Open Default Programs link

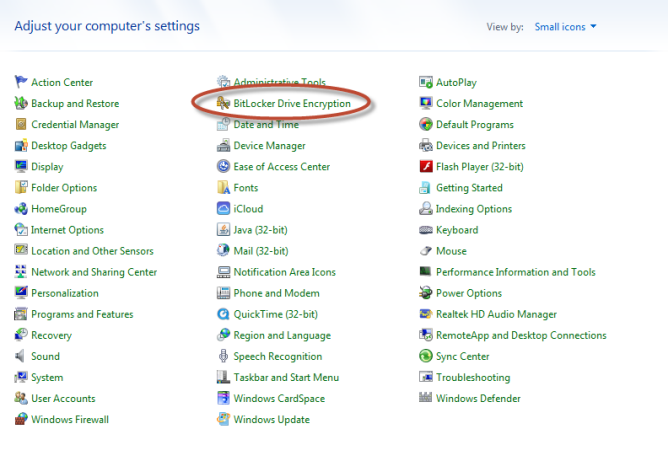475,124
